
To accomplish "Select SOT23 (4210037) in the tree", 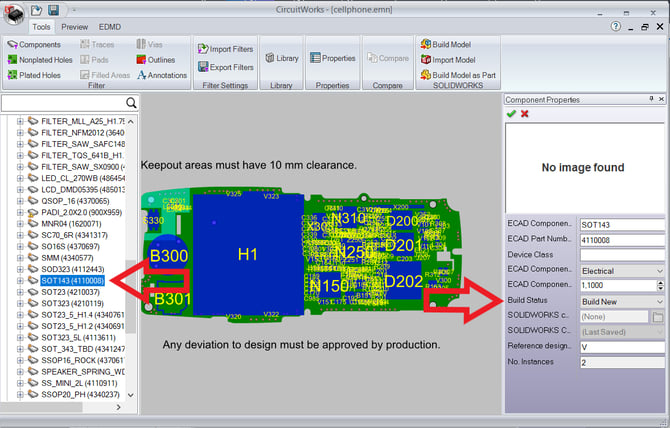I will [71, 292].
